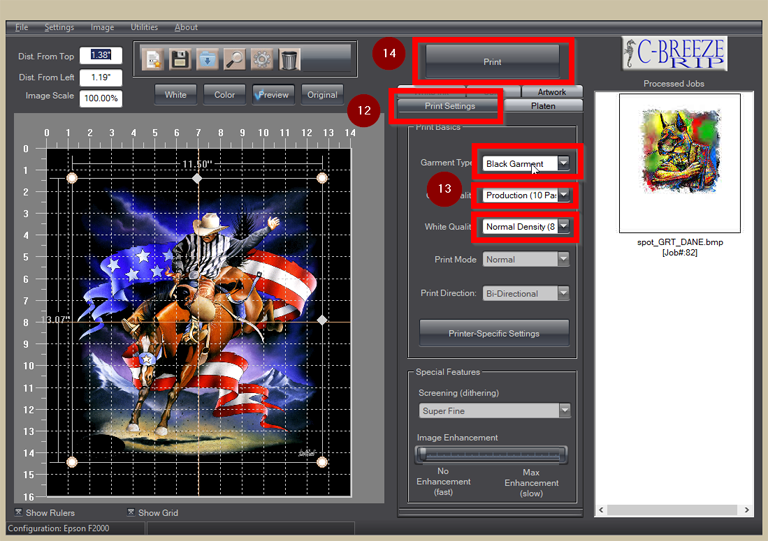This screenshot has width=768, height=541.
Task: Click the Image Scale field
Action: [x=101, y=98]
